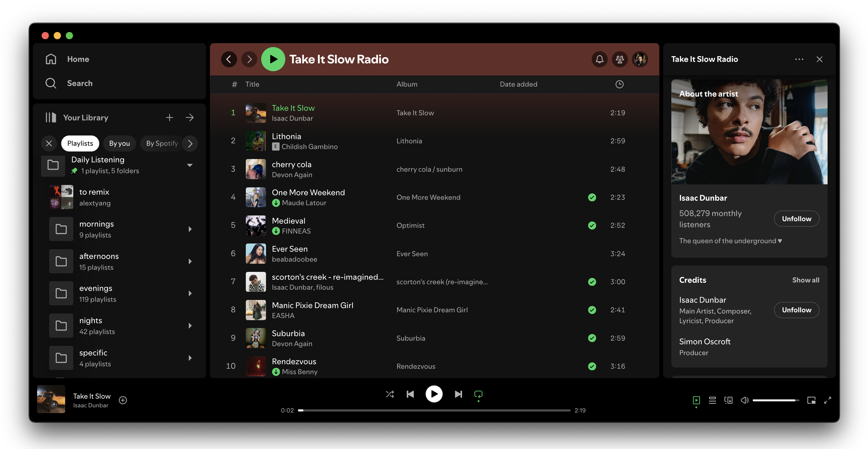Open the miniplayer icon
This screenshot has height=449, width=868.
(x=811, y=400)
